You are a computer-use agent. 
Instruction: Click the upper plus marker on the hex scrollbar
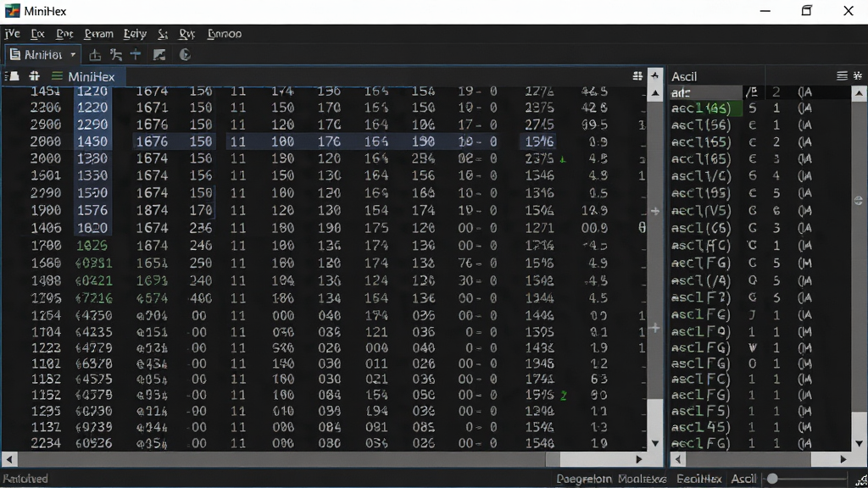(655, 211)
